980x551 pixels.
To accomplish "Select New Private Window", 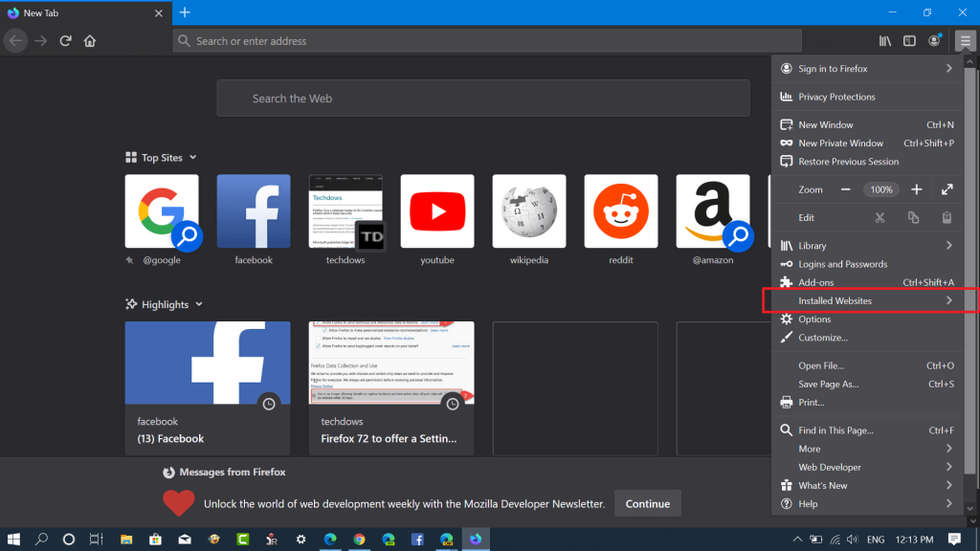I will (x=867, y=143).
